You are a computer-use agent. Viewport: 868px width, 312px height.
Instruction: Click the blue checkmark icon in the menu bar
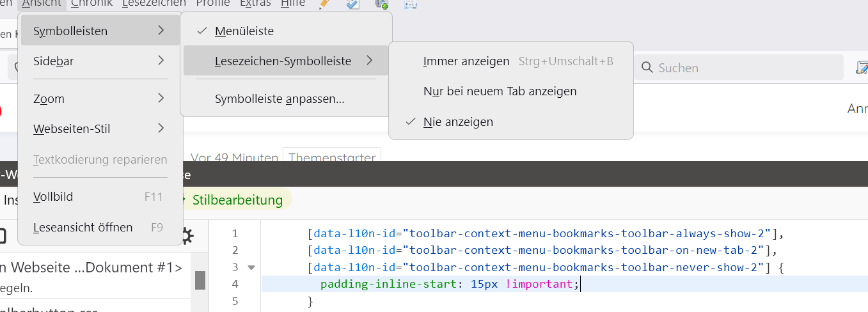click(x=352, y=4)
